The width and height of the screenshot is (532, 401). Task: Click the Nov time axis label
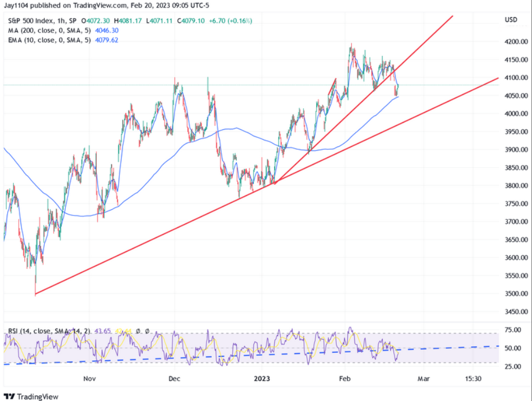[89, 378]
